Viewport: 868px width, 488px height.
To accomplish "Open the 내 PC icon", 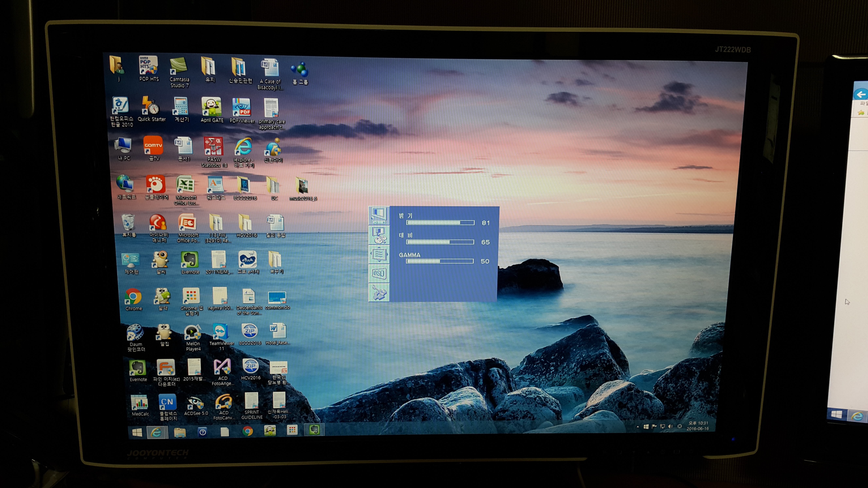I will pos(124,149).
